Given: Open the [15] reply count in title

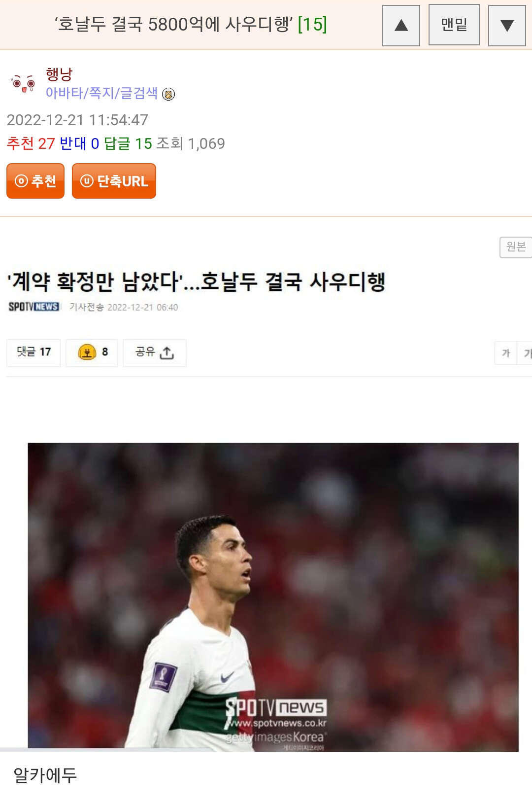Looking at the screenshot, I should (312, 24).
